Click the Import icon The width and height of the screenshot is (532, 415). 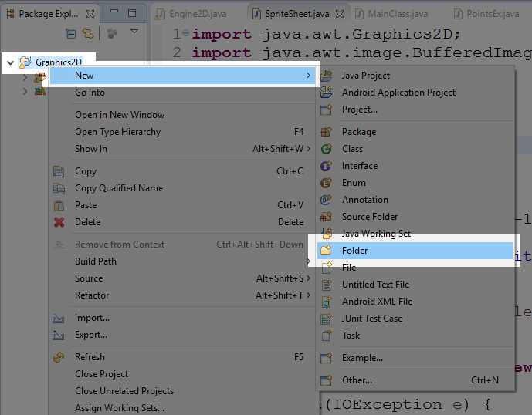coord(59,319)
